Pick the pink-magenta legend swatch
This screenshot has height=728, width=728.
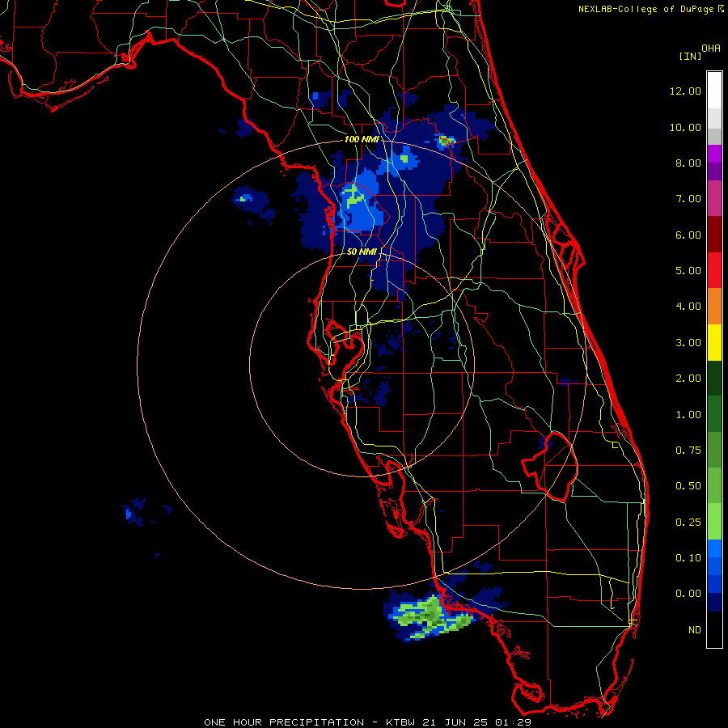pos(714,198)
